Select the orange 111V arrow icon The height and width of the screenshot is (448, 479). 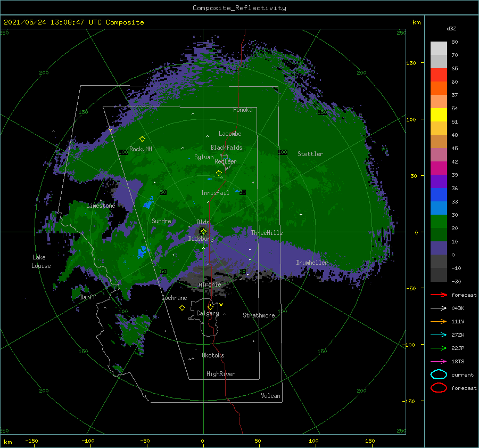point(439,321)
